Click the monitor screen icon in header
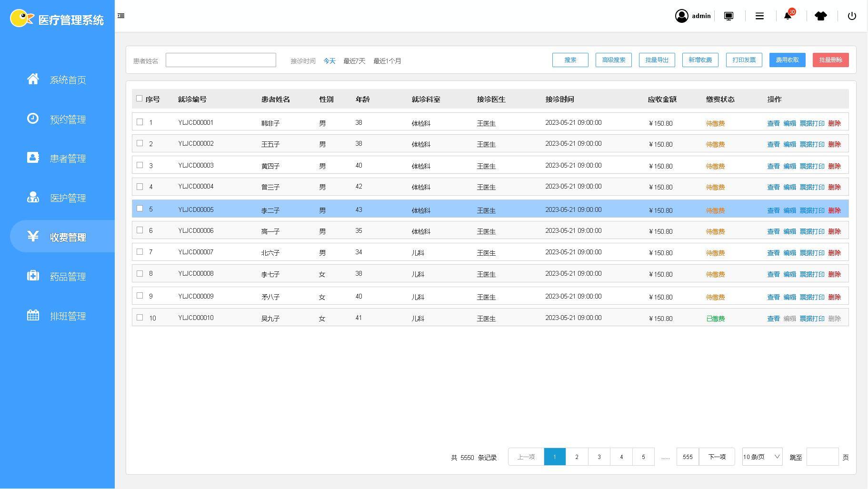Viewport: 868px width, 489px height. [x=728, y=16]
